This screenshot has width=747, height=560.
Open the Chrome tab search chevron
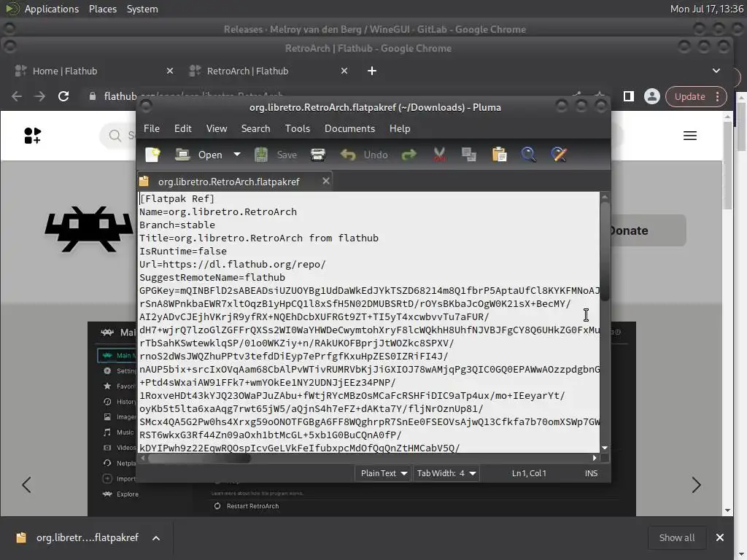click(x=716, y=71)
